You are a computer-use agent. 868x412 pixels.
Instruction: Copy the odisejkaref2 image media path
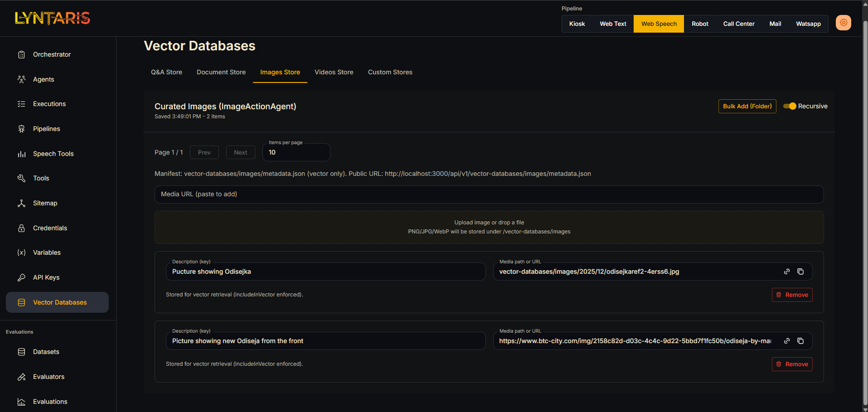800,271
